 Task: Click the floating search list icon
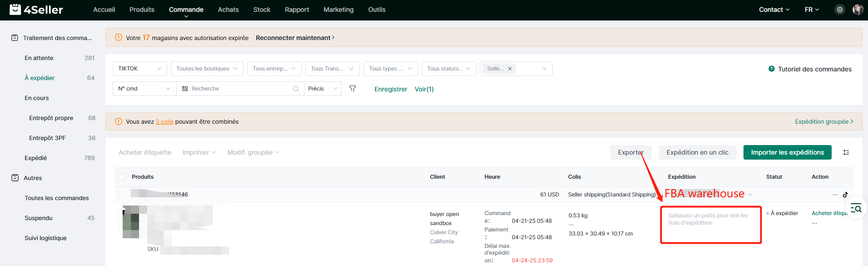tap(856, 208)
